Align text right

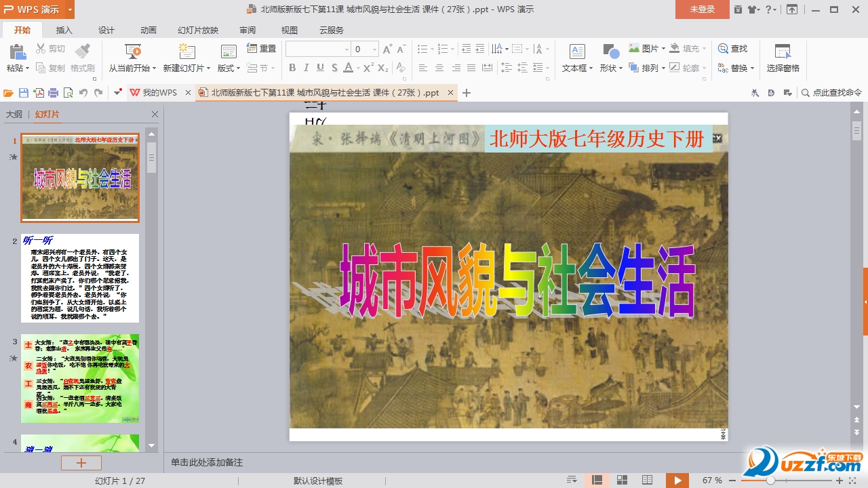tap(456, 68)
